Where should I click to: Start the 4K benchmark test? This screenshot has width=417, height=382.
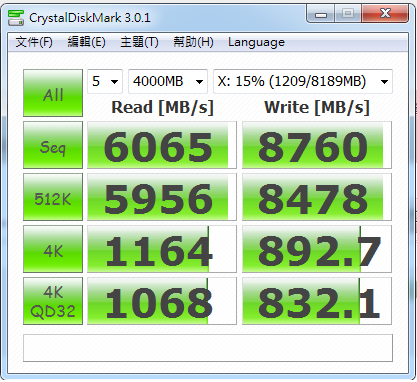[53, 249]
